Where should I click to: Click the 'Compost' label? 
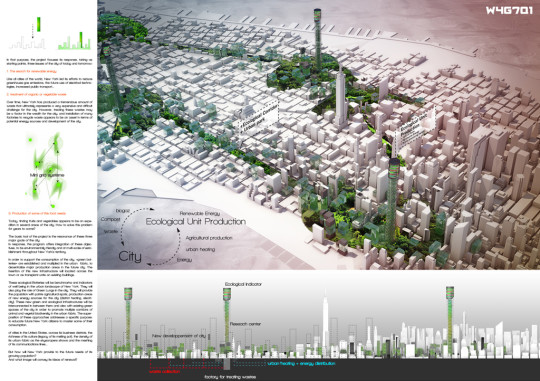[111, 219]
